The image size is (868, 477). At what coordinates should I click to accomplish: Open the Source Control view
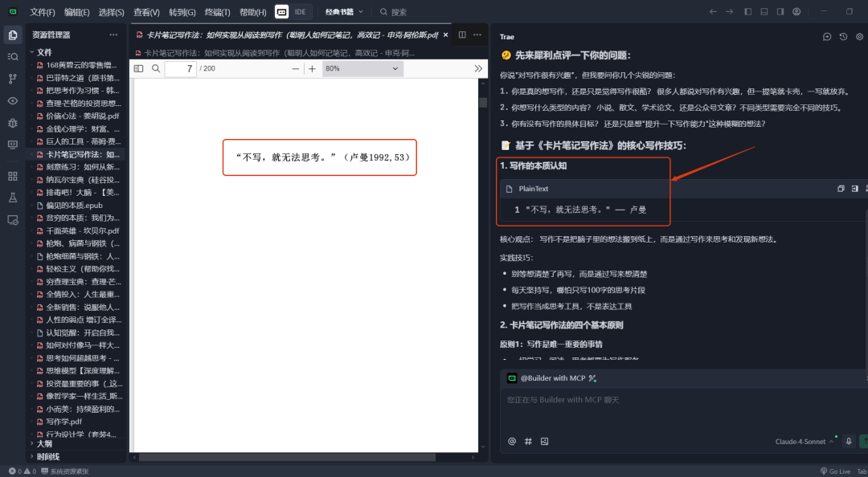point(12,79)
